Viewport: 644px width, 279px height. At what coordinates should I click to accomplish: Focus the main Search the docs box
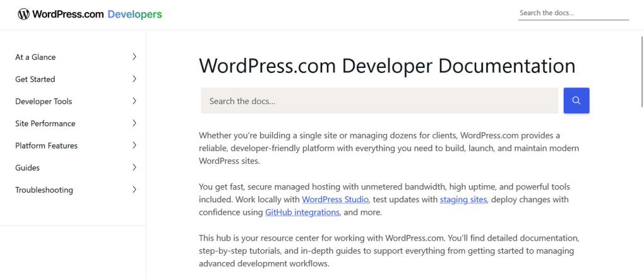[379, 100]
